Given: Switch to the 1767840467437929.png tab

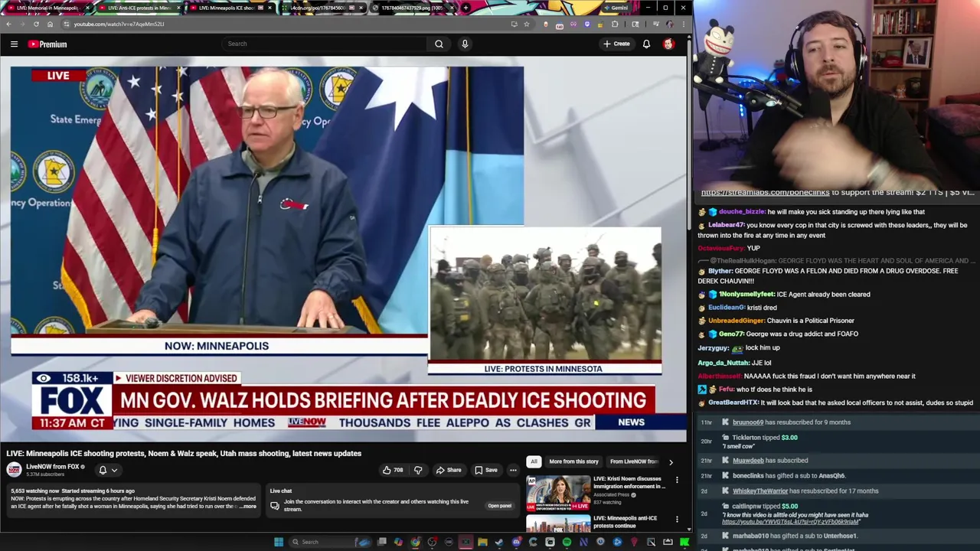Looking at the screenshot, I should (413, 8).
